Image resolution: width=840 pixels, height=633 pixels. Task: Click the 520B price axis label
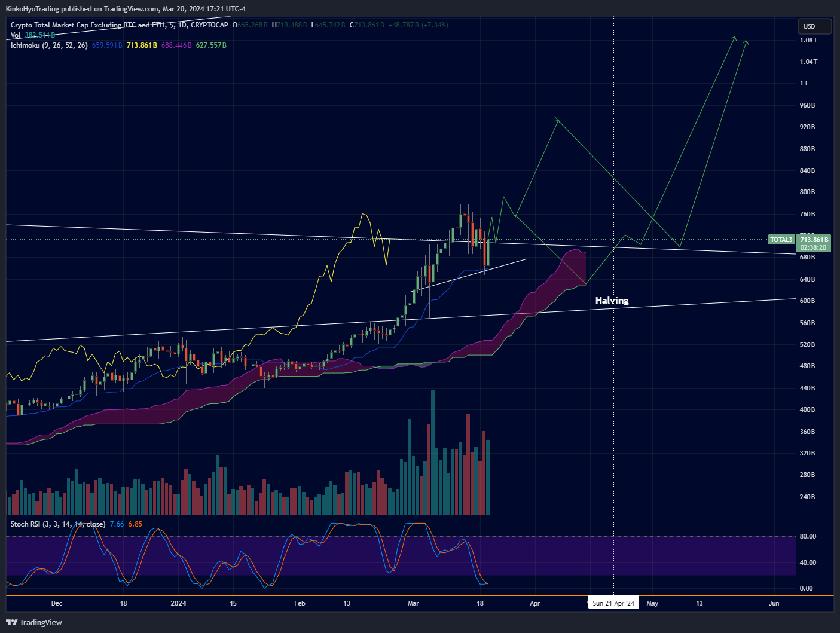coord(808,344)
